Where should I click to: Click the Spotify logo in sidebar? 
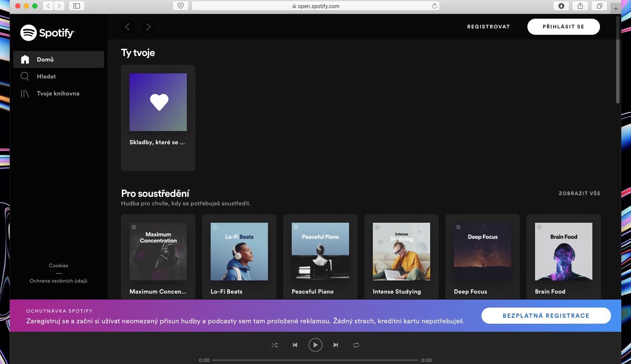pos(47,33)
